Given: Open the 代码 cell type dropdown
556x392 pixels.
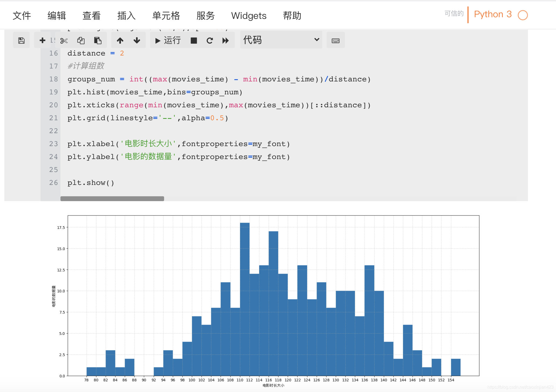Looking at the screenshot, I should pos(281,40).
